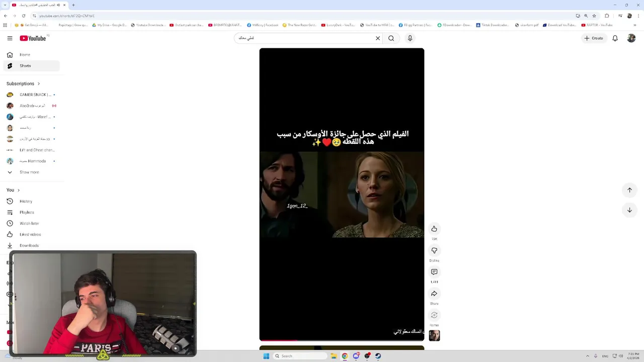Viewport: 644px width, 362px height.
Task: Open watch History
Action: tap(31, 201)
